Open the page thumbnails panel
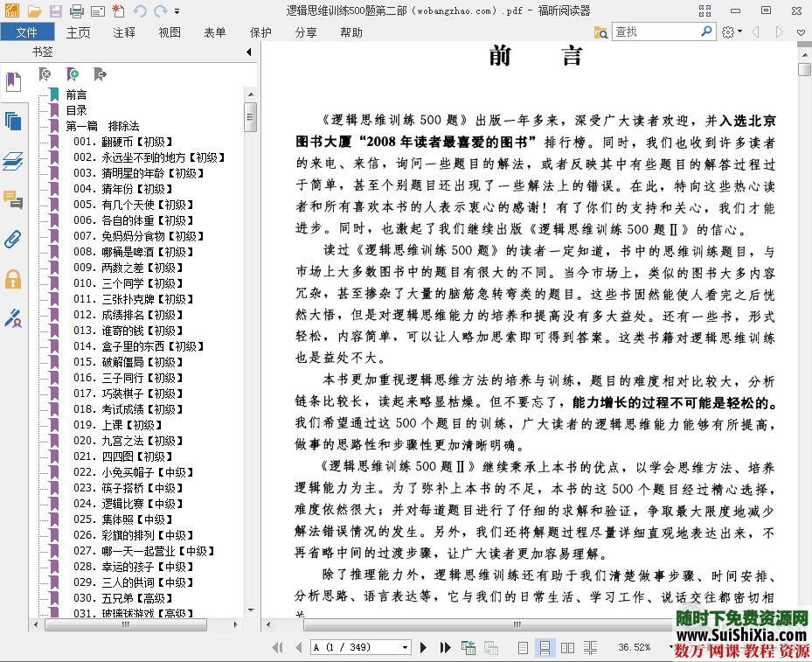Image resolution: width=812 pixels, height=662 pixels. (x=12, y=120)
